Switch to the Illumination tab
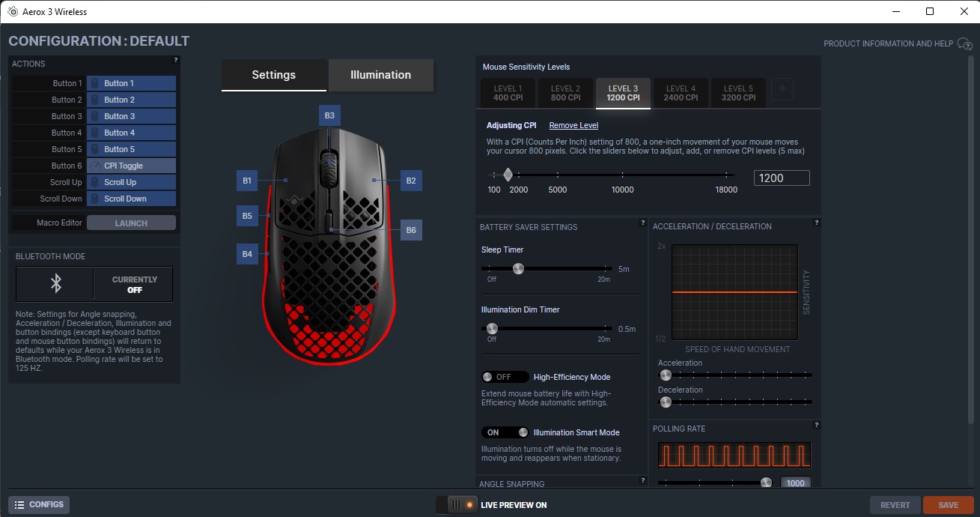980x517 pixels. [380, 75]
